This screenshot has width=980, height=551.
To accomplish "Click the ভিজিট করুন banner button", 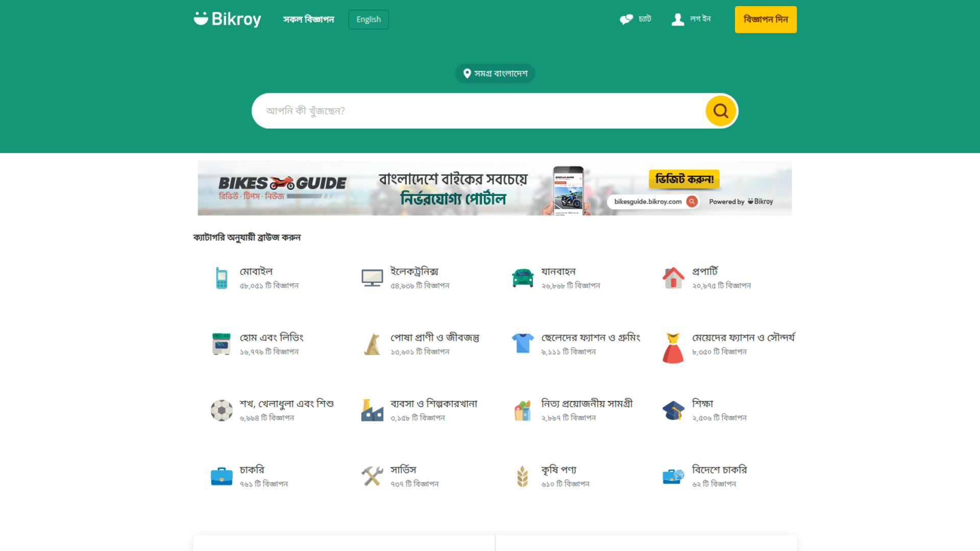I will click(684, 179).
